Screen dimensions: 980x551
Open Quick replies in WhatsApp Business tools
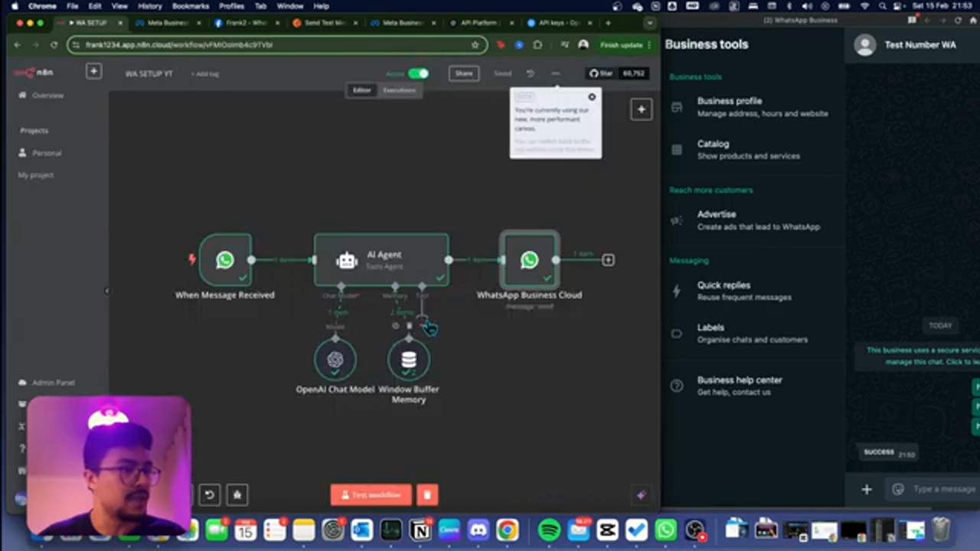coord(754,291)
